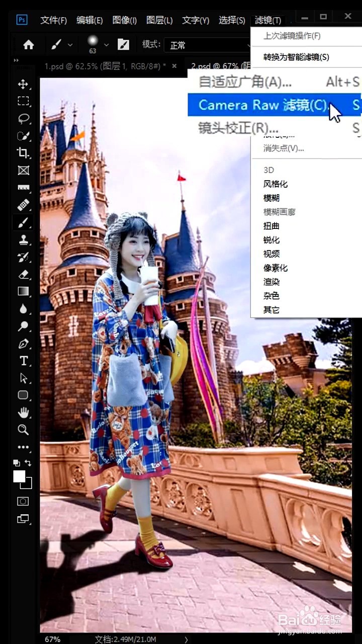Select the Ruler measurement tool

23,188
